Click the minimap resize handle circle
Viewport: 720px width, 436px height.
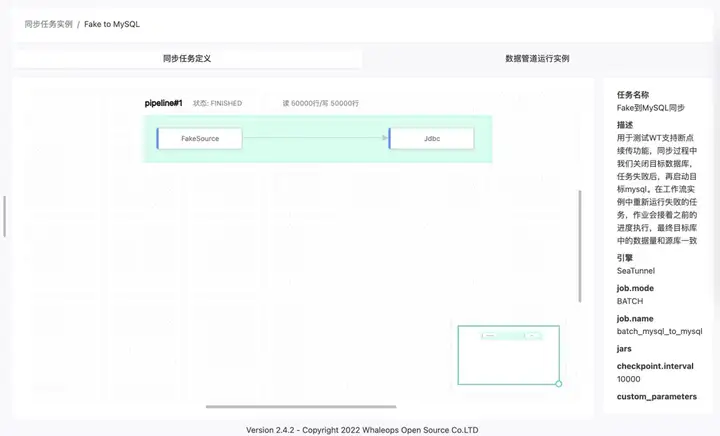558,384
